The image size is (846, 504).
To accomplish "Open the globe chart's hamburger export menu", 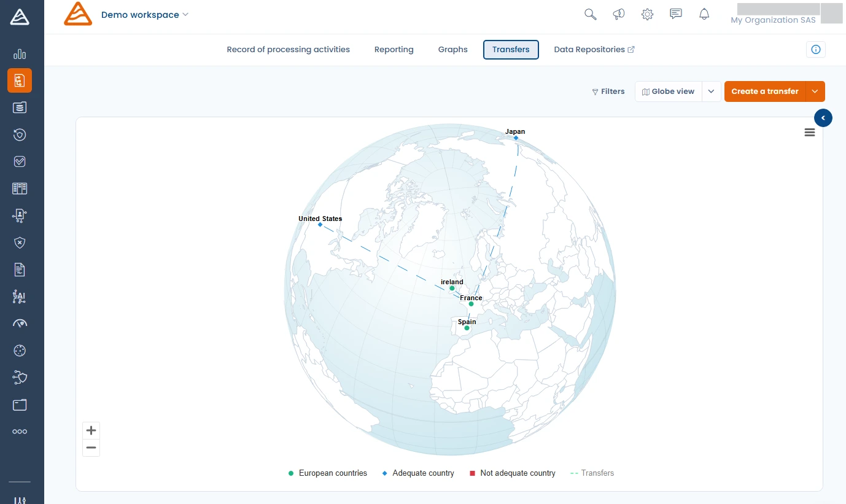I will [809, 132].
